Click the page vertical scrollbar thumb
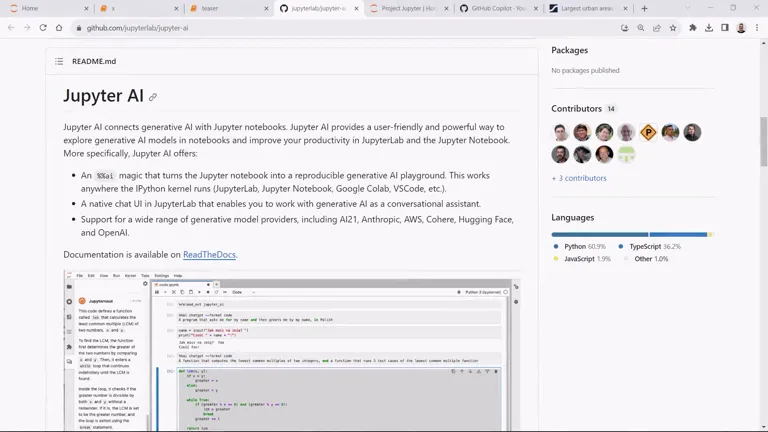Screen dimensions: 768x432 [764, 142]
